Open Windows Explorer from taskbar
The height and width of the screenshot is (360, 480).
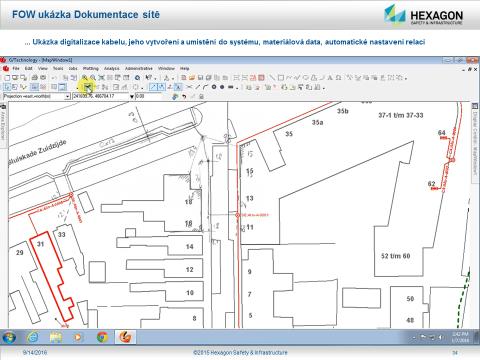[56, 337]
